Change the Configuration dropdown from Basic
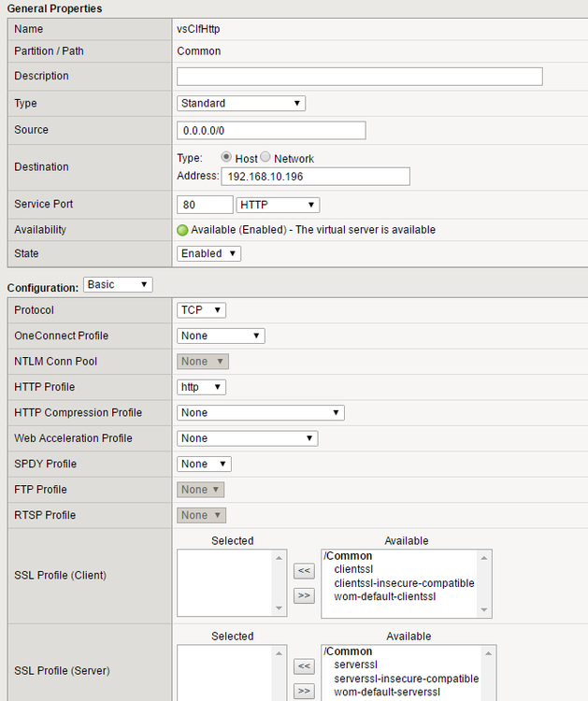Image resolution: width=588 pixels, height=701 pixels. coord(118,284)
